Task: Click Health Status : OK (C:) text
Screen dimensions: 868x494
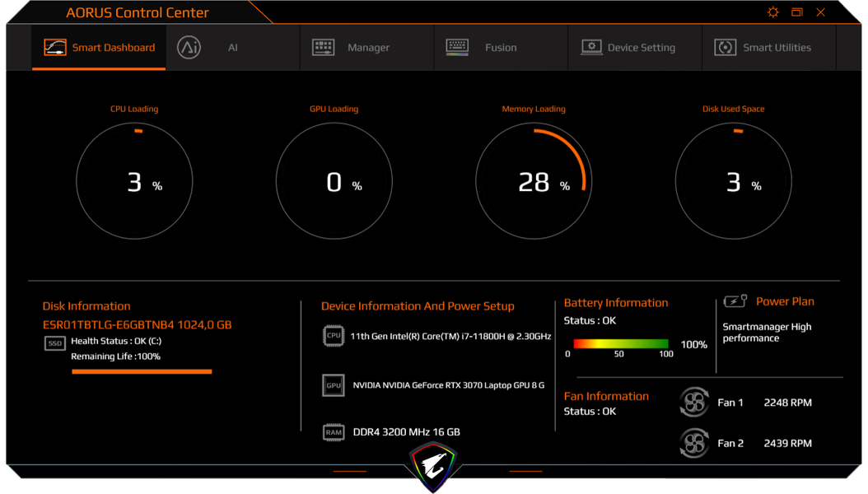Action: (116, 342)
